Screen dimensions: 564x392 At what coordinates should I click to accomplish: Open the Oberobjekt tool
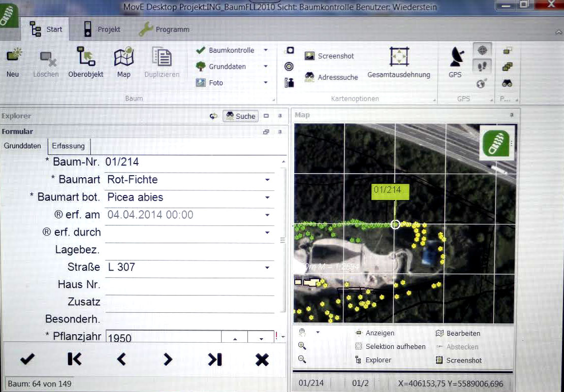pos(86,57)
